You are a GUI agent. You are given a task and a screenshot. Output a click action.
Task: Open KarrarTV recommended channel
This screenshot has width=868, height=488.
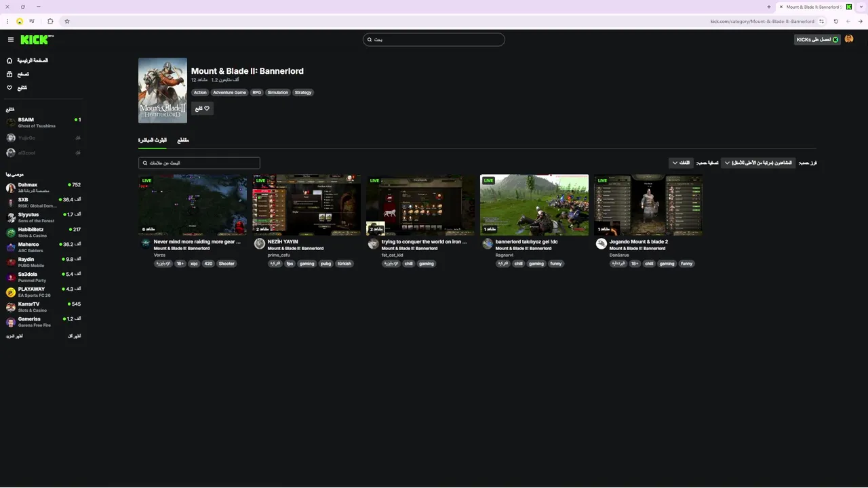point(43,306)
